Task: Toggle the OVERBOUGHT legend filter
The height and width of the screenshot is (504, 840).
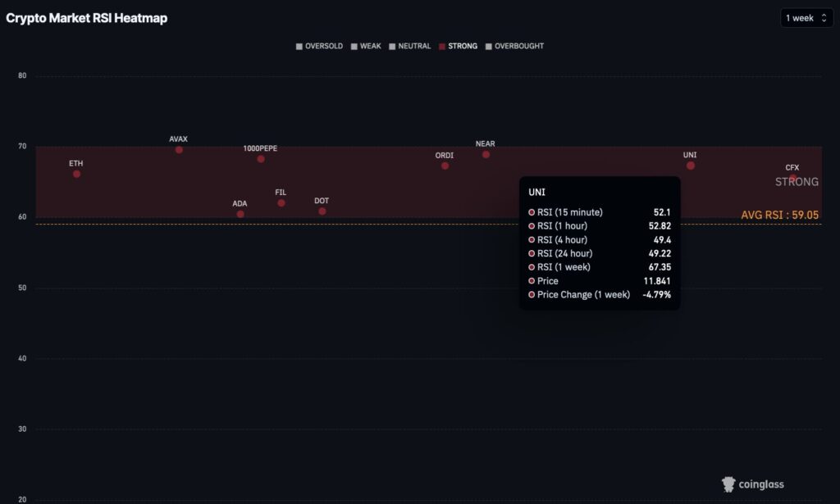Action: point(515,46)
